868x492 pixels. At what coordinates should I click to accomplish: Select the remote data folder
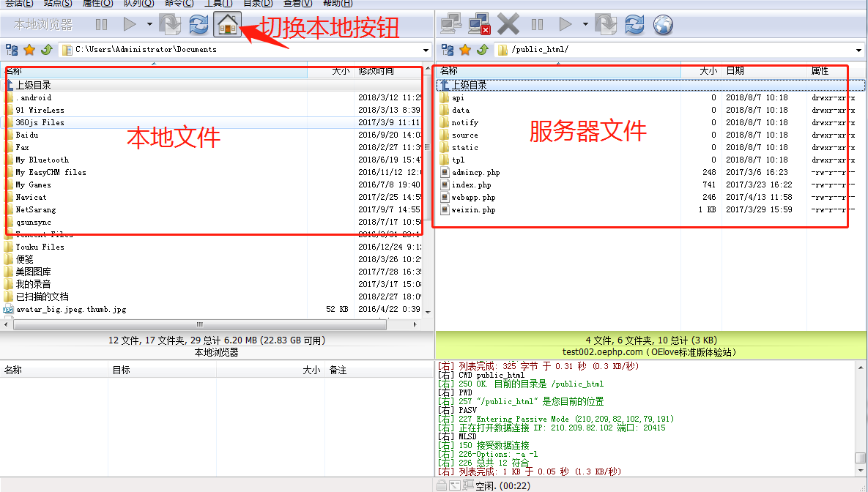point(460,110)
